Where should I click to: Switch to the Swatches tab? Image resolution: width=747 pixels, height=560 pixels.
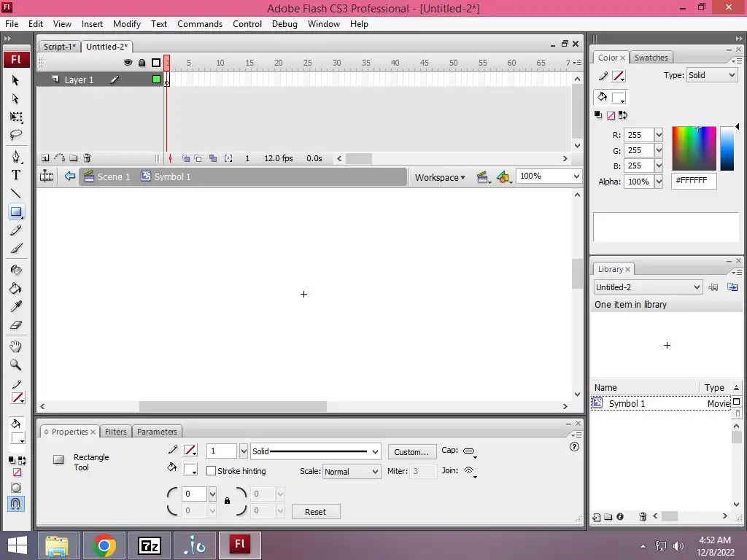click(x=651, y=58)
